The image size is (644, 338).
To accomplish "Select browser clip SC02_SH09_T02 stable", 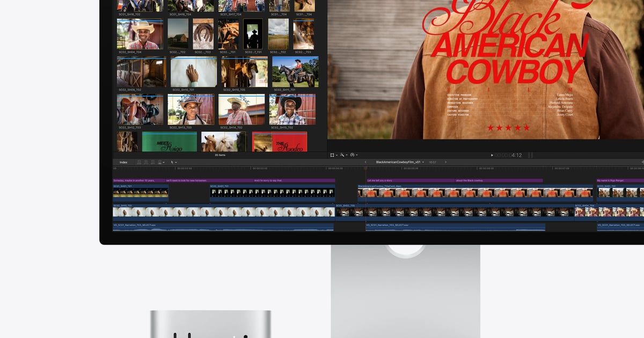I will (142, 72).
